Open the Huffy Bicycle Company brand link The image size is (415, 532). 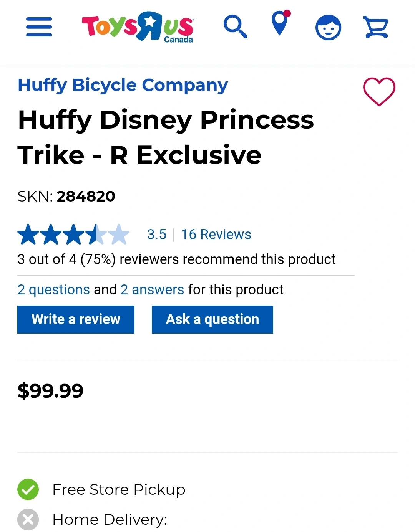123,85
